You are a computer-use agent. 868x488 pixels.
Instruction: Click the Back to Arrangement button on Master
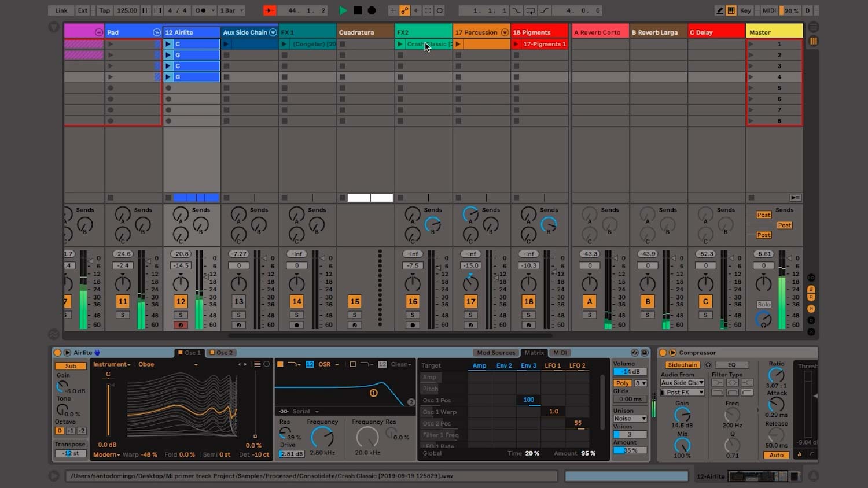[796, 198]
